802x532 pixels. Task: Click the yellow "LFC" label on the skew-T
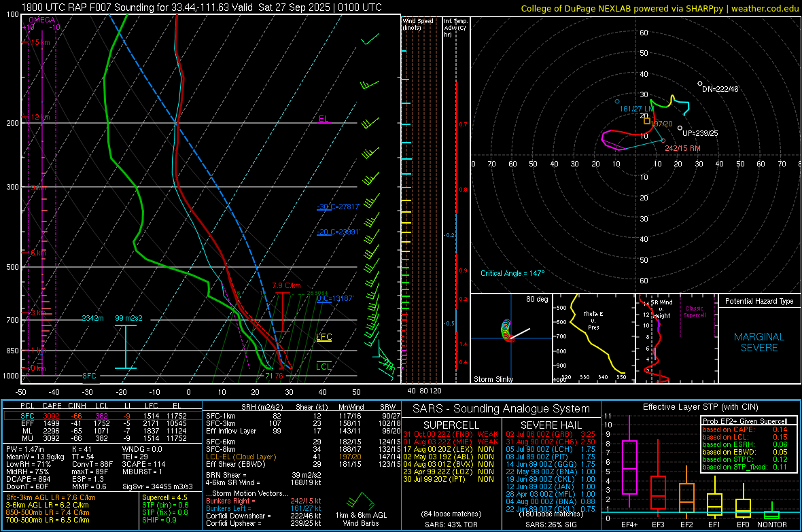tap(324, 336)
